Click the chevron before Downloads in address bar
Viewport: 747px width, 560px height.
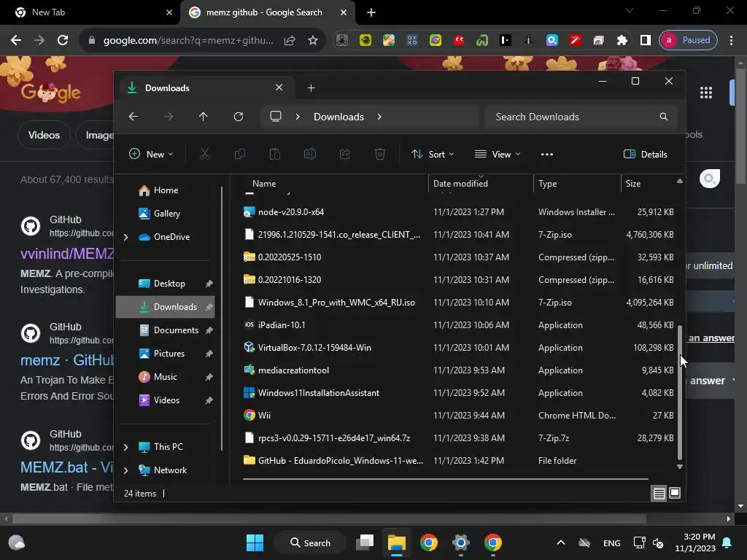click(298, 117)
